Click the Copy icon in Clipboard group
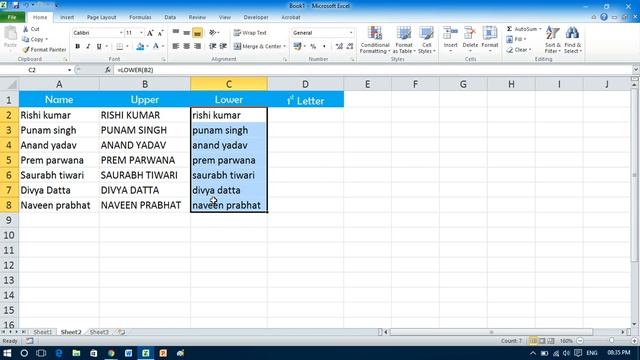This screenshot has width=640, height=360. (25, 40)
